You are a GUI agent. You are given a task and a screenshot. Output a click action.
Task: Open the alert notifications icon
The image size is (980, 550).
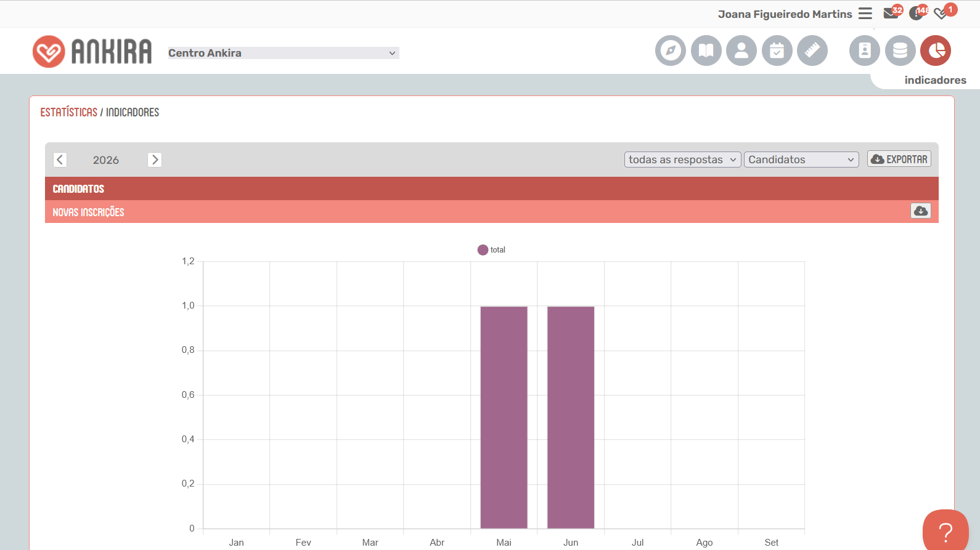[917, 13]
